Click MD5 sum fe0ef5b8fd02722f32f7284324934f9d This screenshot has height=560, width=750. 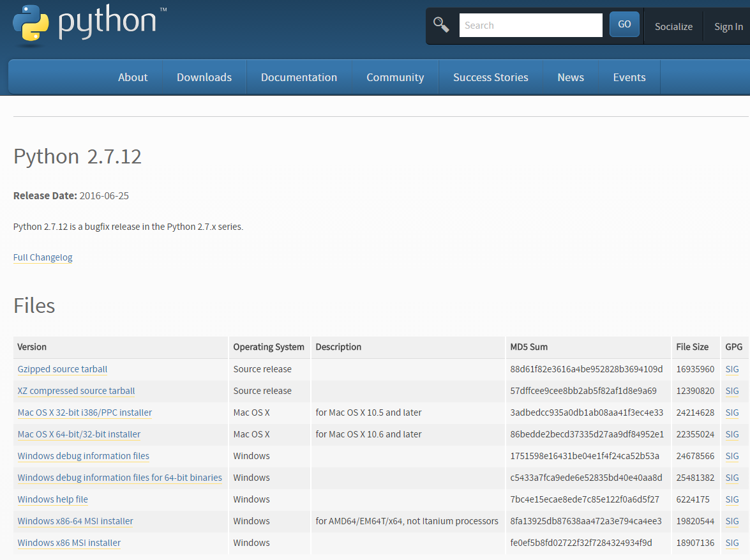(581, 542)
